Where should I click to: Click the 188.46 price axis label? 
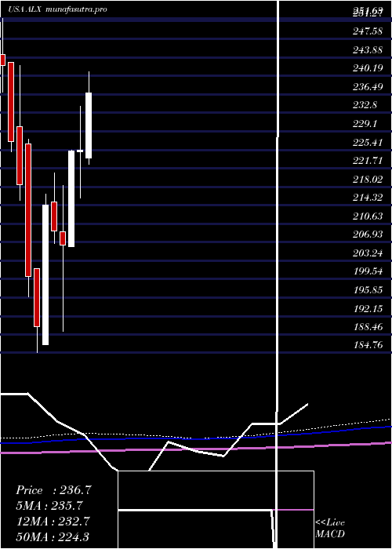(x=368, y=327)
